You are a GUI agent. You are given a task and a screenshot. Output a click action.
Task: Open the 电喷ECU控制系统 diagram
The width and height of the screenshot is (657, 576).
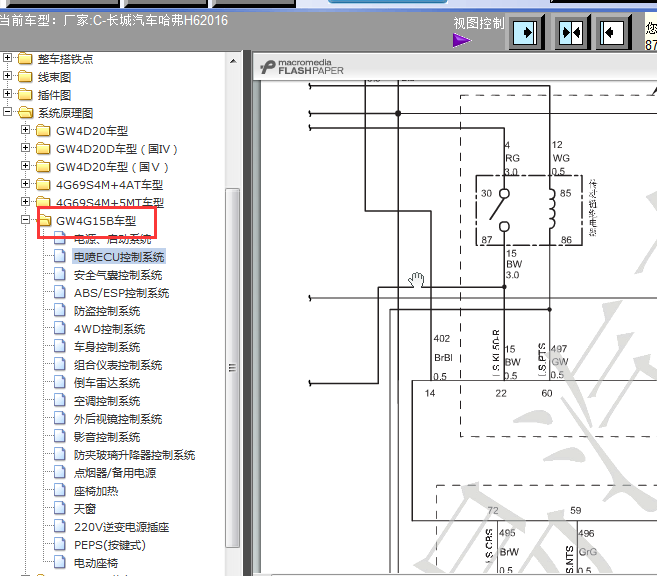point(119,257)
